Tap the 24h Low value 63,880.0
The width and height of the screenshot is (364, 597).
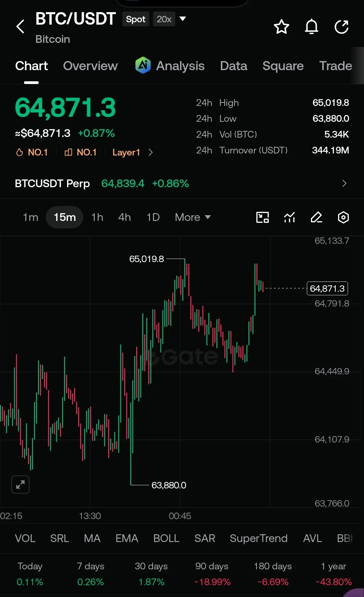[331, 118]
